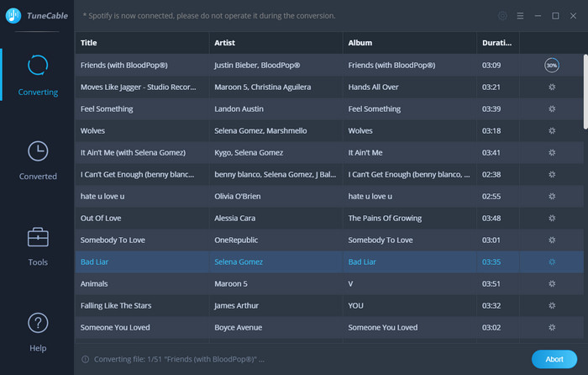Image resolution: width=588 pixels, height=375 pixels.
Task: Click the pending status icon for It Ain't Me
Action: point(552,153)
